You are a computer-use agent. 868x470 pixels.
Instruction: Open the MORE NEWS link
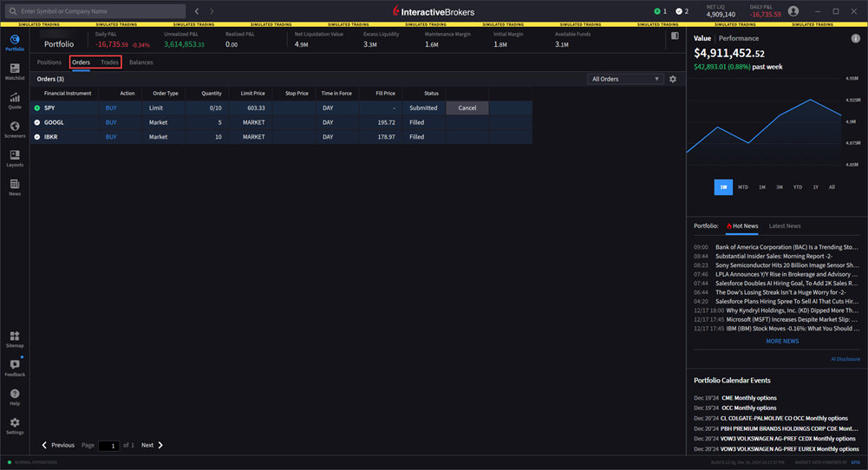[x=782, y=341]
